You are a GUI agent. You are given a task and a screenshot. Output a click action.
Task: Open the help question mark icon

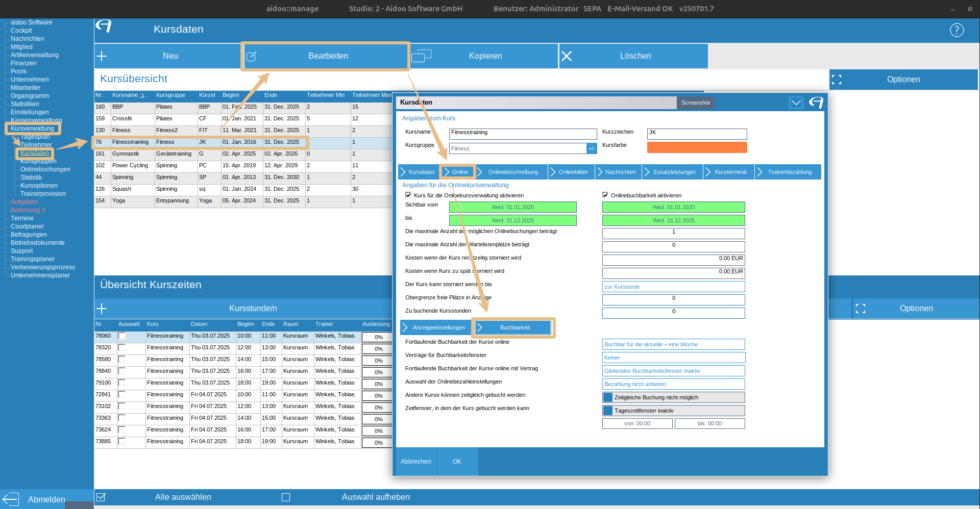pyautogui.click(x=957, y=30)
